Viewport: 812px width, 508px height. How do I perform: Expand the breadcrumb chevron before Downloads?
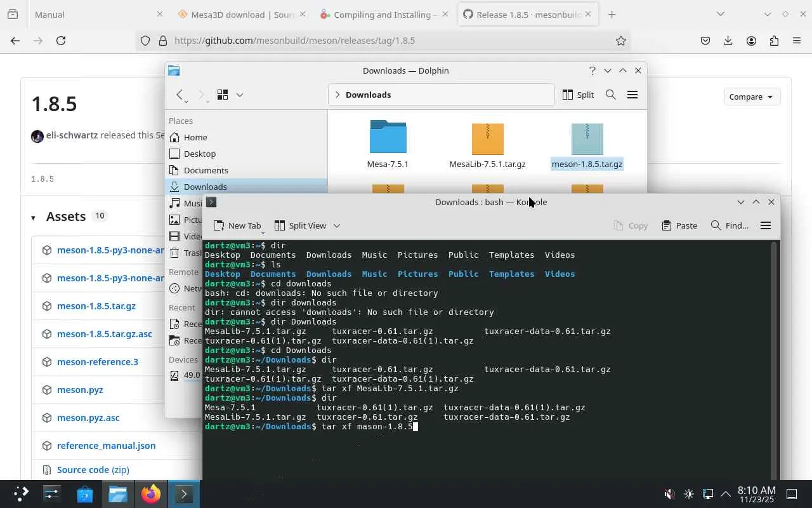click(x=337, y=95)
